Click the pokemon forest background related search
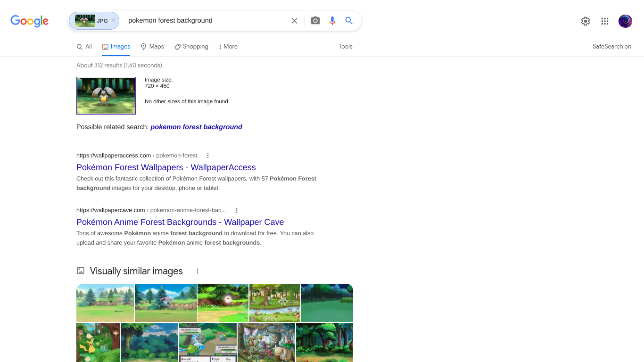644x362 pixels. [x=196, y=127]
